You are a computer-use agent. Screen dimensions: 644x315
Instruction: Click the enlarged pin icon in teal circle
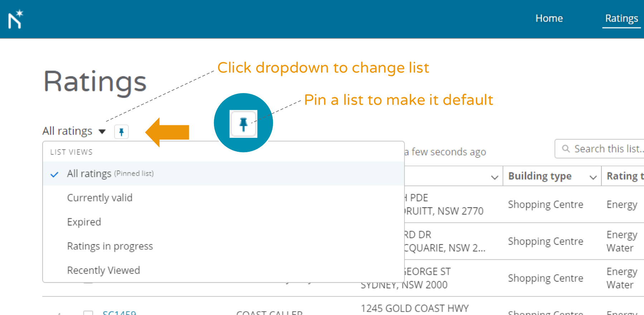[243, 124]
